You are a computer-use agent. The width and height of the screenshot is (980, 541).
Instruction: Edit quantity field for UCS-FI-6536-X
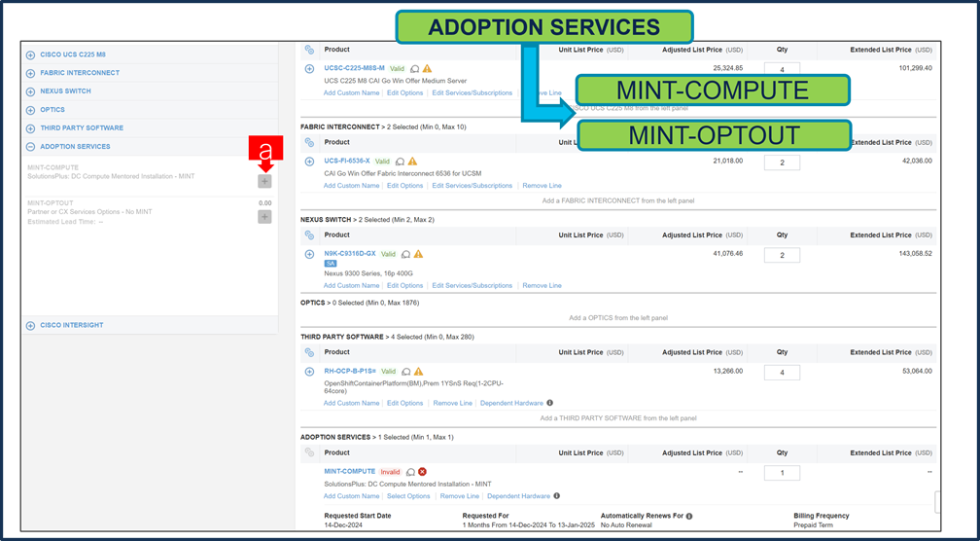(782, 162)
